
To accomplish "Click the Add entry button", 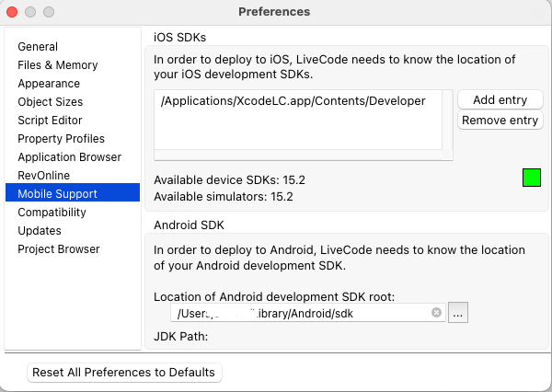I will click(500, 99).
